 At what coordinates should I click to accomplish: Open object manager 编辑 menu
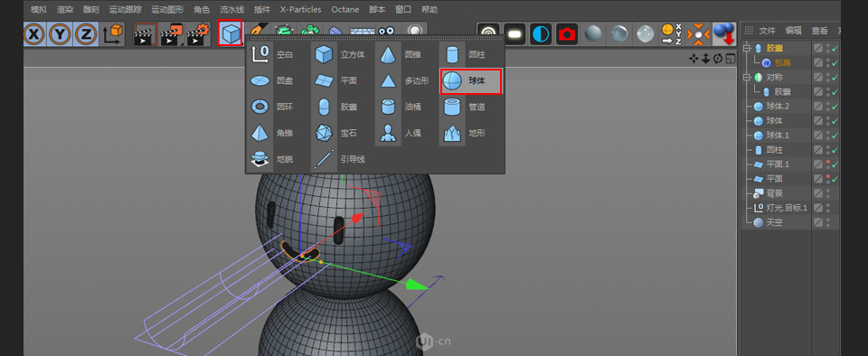click(x=793, y=31)
